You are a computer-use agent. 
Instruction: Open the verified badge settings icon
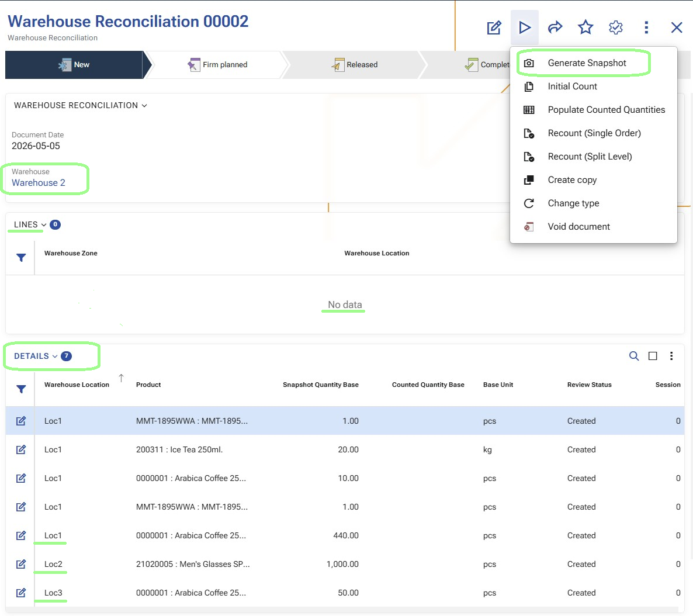(616, 27)
